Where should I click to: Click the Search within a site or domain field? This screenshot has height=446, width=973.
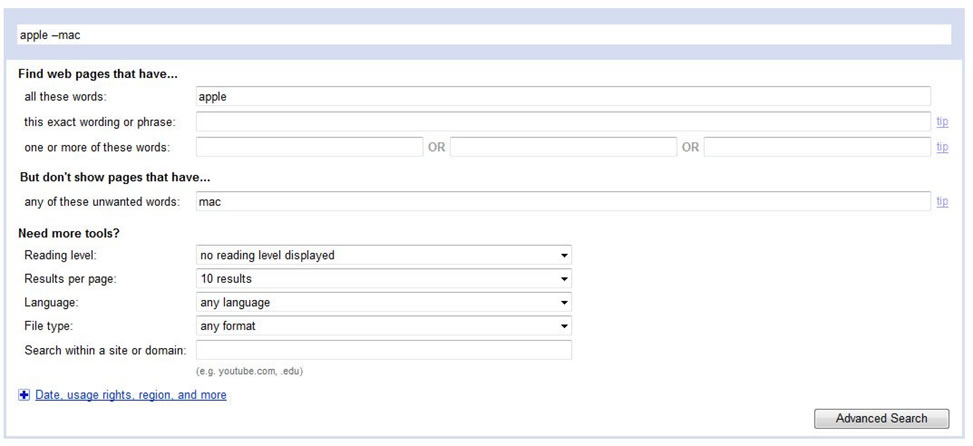tap(384, 350)
